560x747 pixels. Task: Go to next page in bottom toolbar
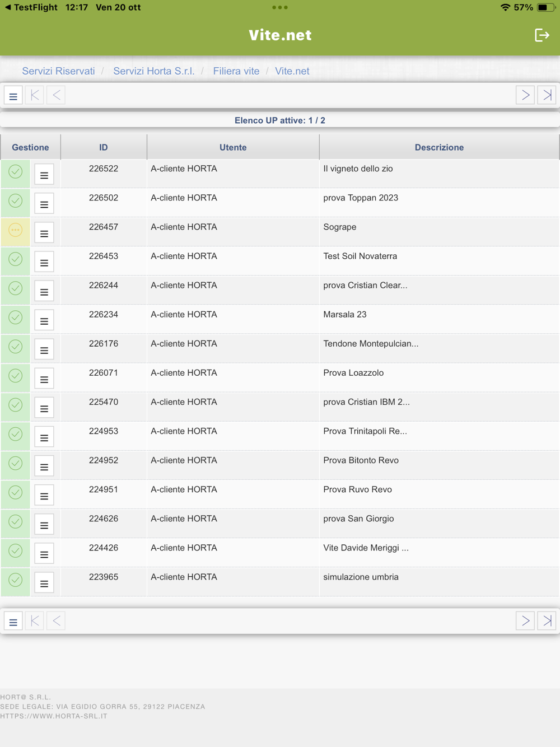point(525,621)
